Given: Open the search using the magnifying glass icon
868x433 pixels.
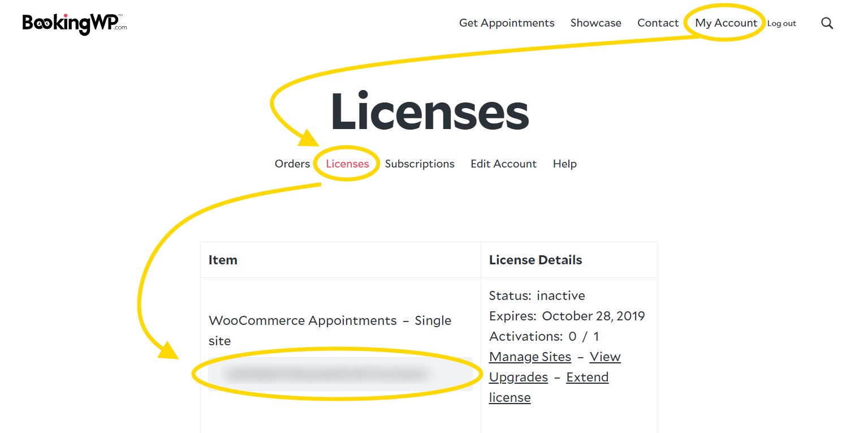Looking at the screenshot, I should click(x=827, y=23).
